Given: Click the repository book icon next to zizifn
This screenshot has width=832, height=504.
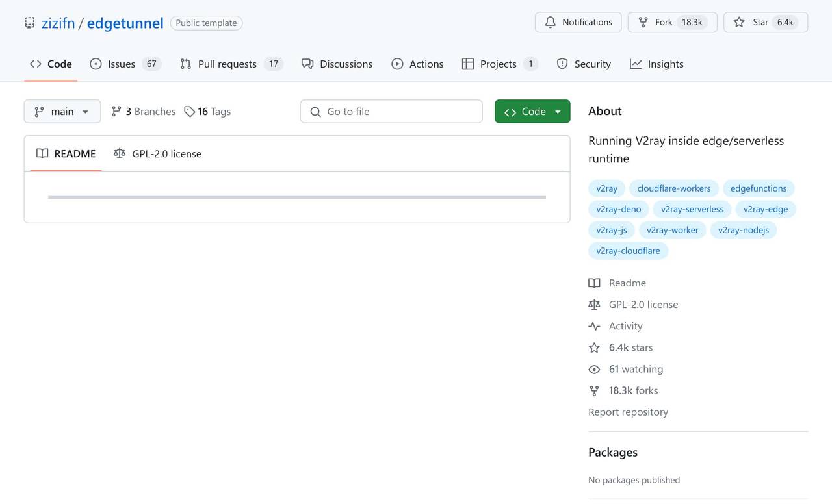Looking at the screenshot, I should tap(29, 22).
